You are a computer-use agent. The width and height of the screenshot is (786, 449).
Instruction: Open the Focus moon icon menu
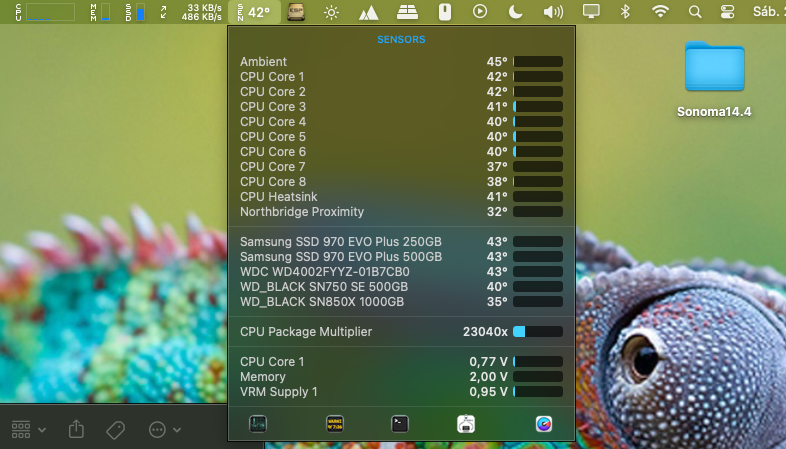tap(515, 12)
